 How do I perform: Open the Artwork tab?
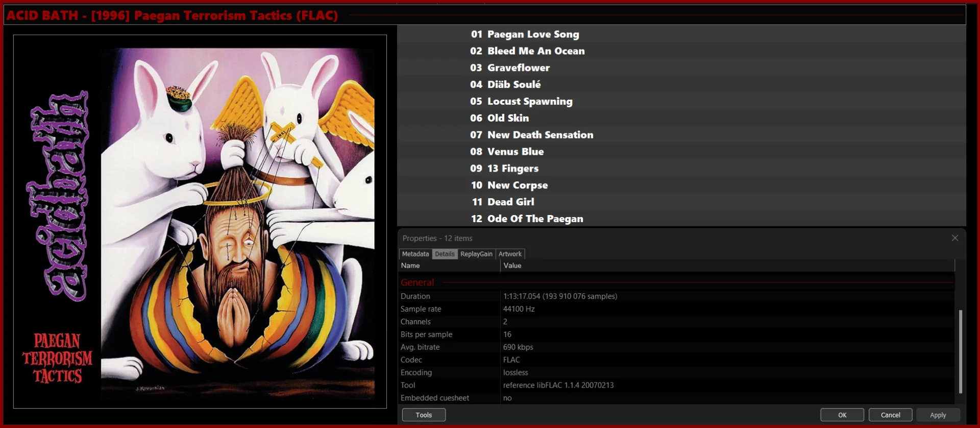[510, 254]
